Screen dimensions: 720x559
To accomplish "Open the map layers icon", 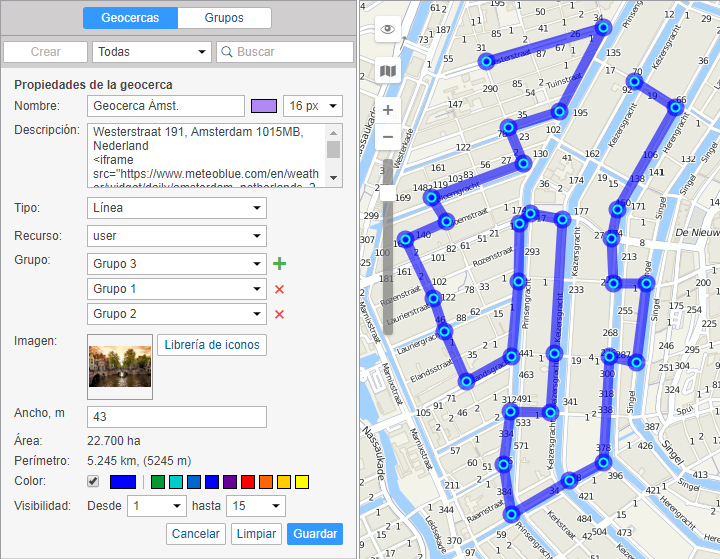I will point(387,71).
